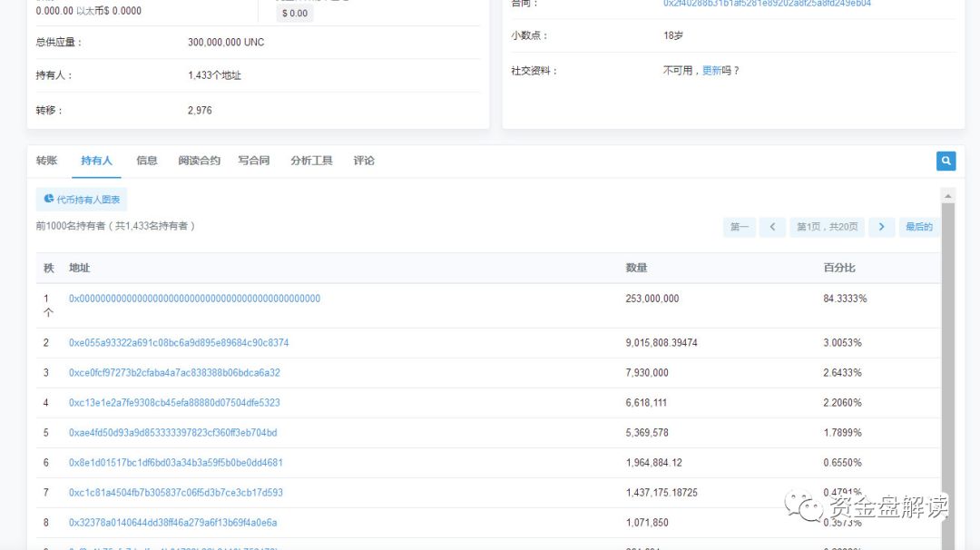This screenshot has width=980, height=550.
Task: Click the 更新 link in social profile row
Action: coord(711,71)
